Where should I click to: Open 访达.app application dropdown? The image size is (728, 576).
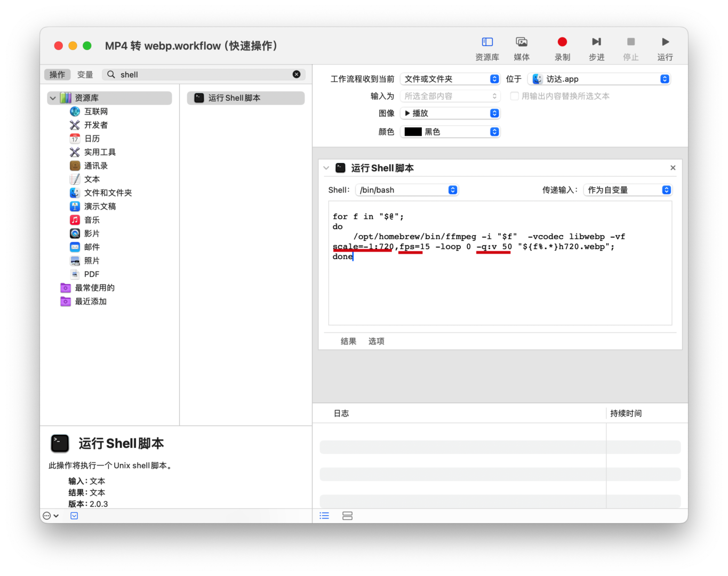[599, 79]
